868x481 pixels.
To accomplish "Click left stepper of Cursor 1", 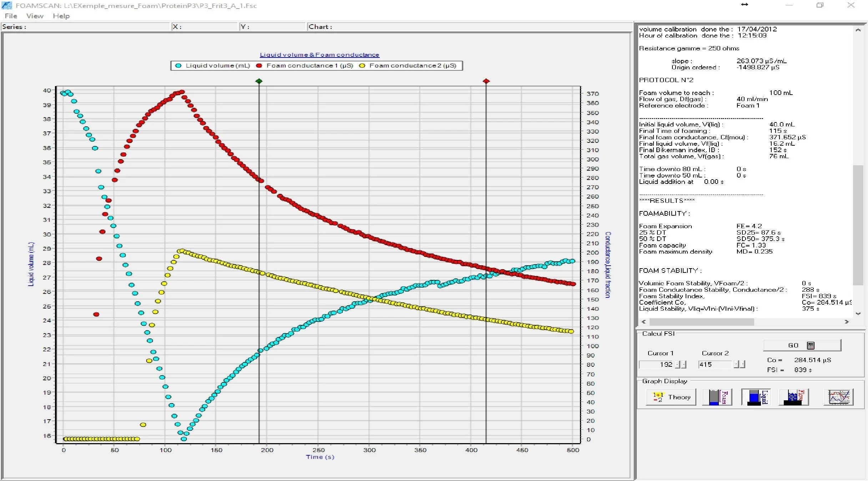I will pyautogui.click(x=678, y=365).
